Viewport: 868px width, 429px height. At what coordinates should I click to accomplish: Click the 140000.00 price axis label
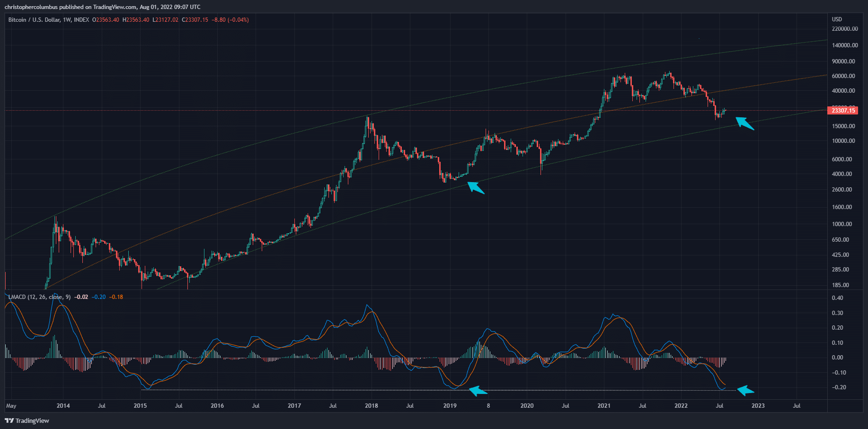[x=845, y=45]
